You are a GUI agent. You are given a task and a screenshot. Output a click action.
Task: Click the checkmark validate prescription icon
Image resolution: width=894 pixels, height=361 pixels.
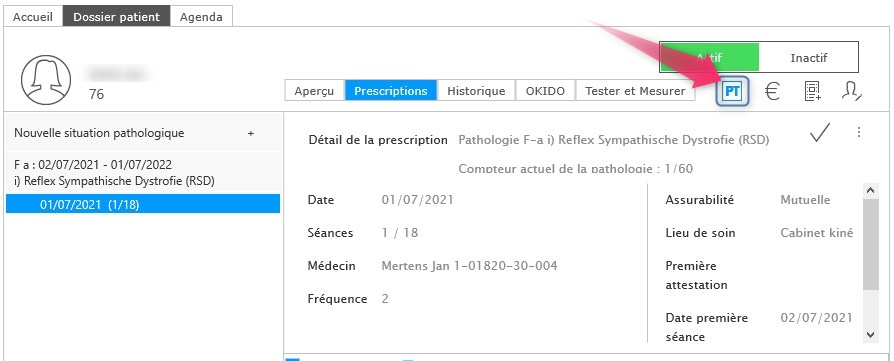coord(819,133)
